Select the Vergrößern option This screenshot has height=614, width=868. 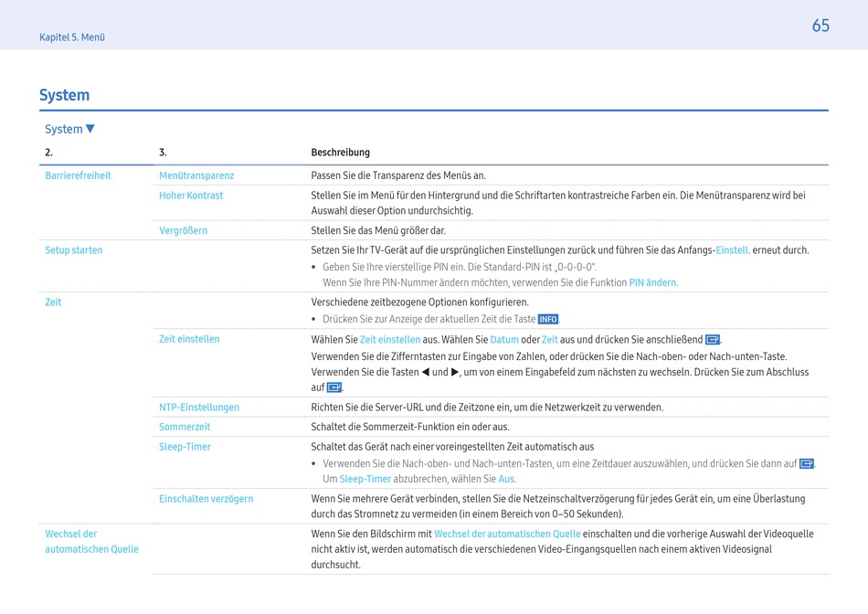point(183,231)
